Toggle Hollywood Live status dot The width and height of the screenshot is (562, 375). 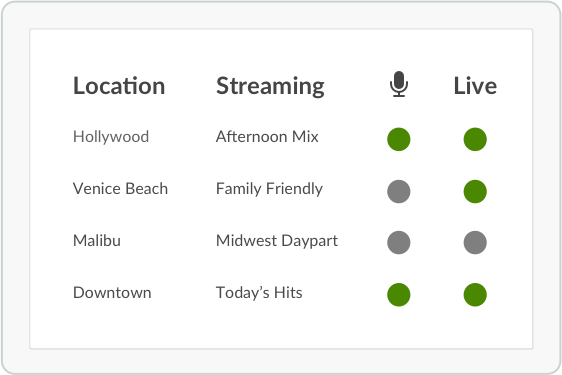coord(475,139)
